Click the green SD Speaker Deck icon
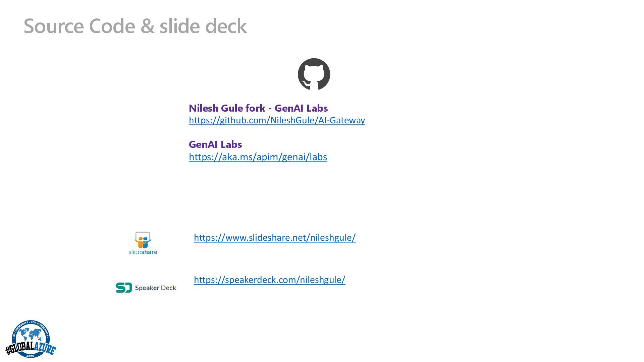 click(x=124, y=288)
